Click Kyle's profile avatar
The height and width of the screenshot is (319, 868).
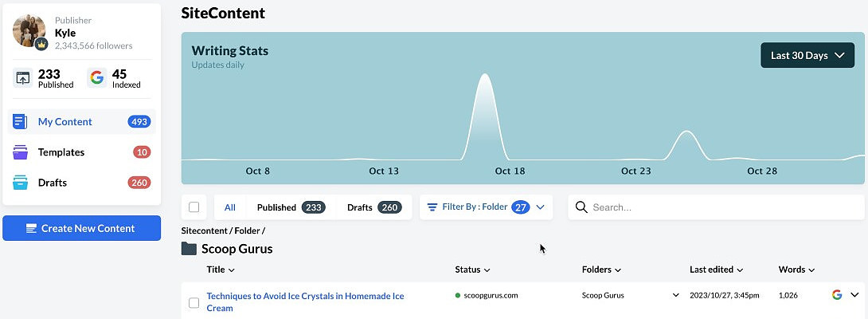tap(29, 32)
